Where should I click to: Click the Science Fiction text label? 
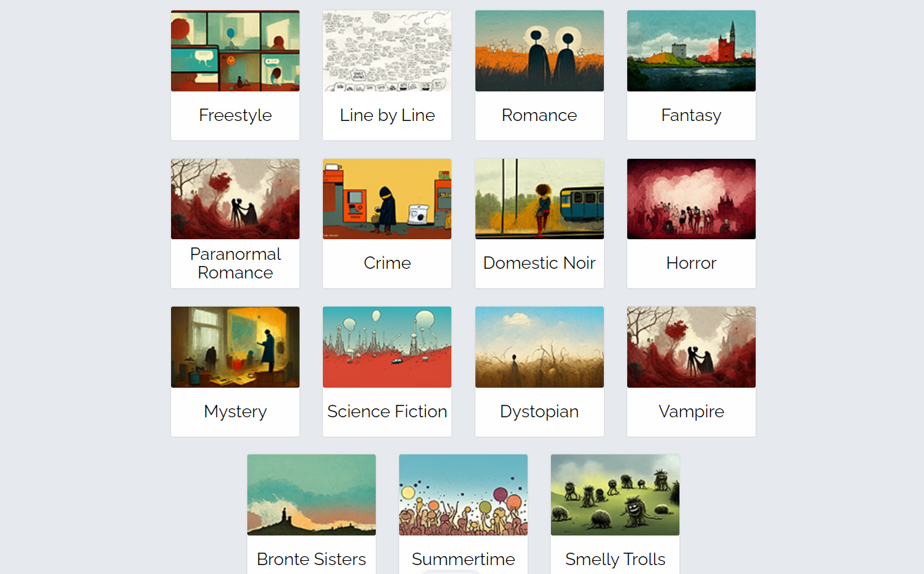(x=387, y=412)
